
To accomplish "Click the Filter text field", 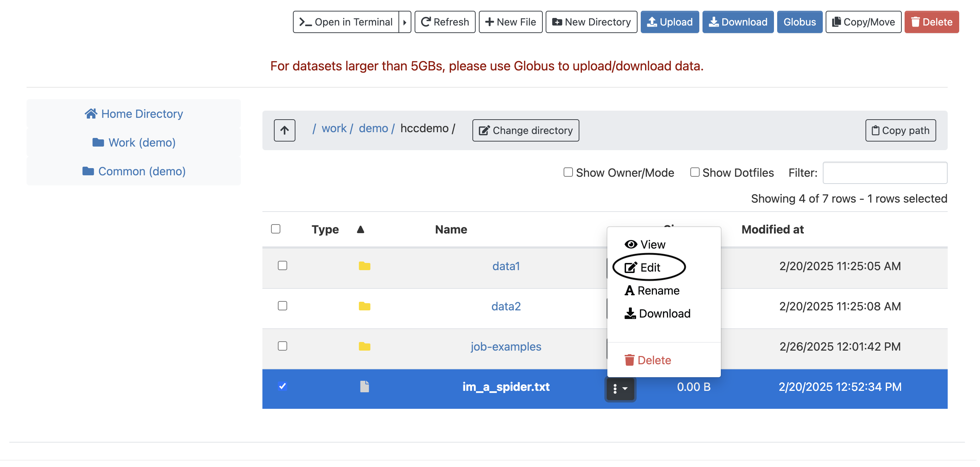I will 885,173.
